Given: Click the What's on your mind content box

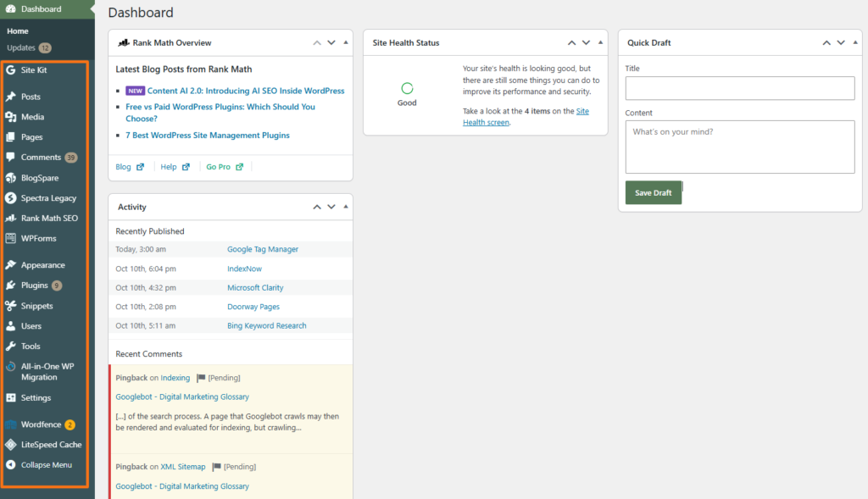Looking at the screenshot, I should pos(740,147).
